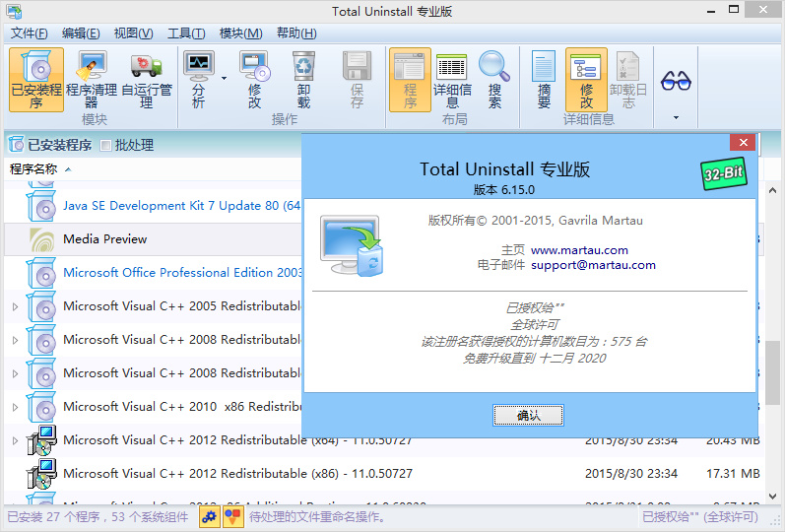
Task: Open the www.martau.com homepage link
Action: pos(579,250)
